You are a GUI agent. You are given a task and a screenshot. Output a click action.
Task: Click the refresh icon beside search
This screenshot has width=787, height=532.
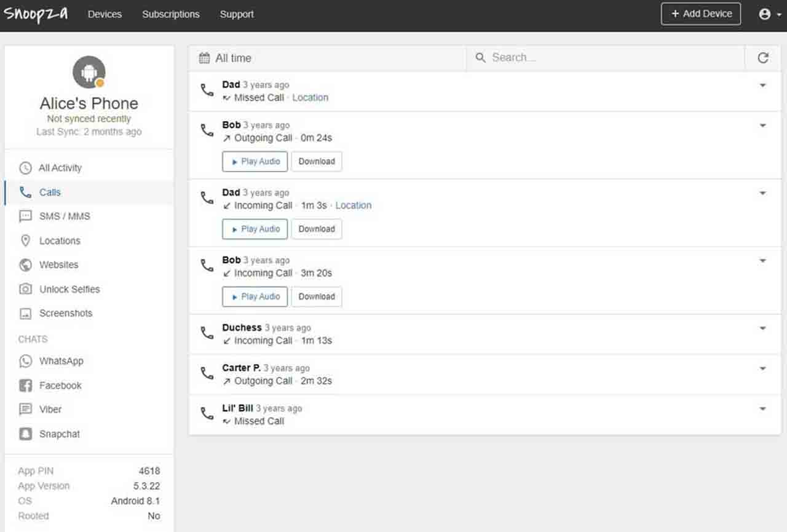tap(763, 58)
